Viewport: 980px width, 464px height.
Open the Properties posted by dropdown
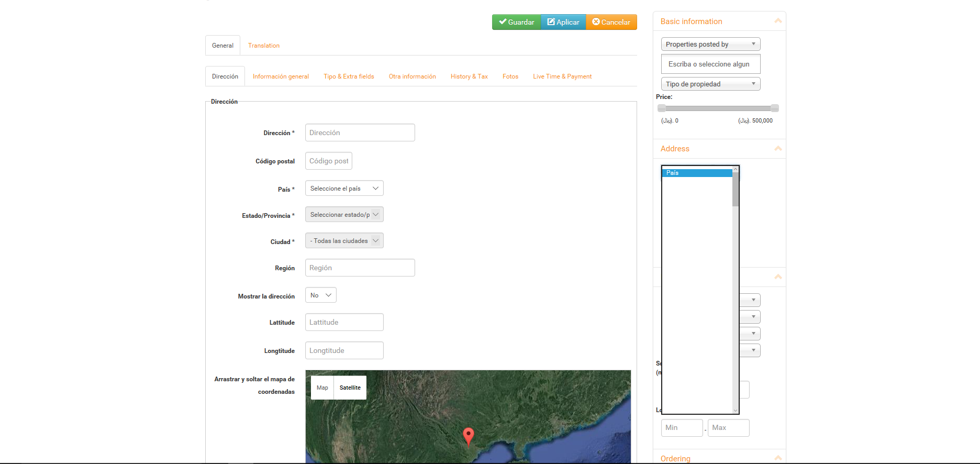711,44
